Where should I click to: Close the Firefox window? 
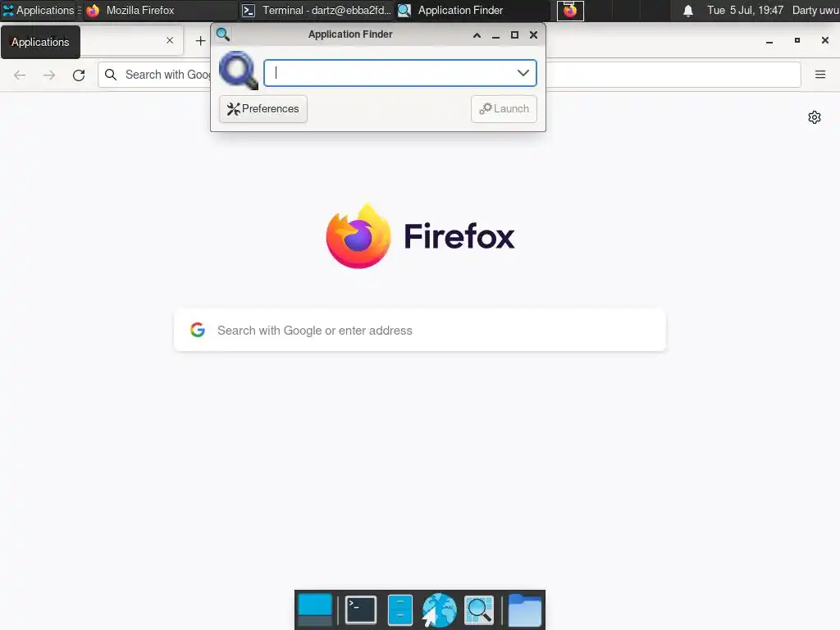tap(825, 41)
